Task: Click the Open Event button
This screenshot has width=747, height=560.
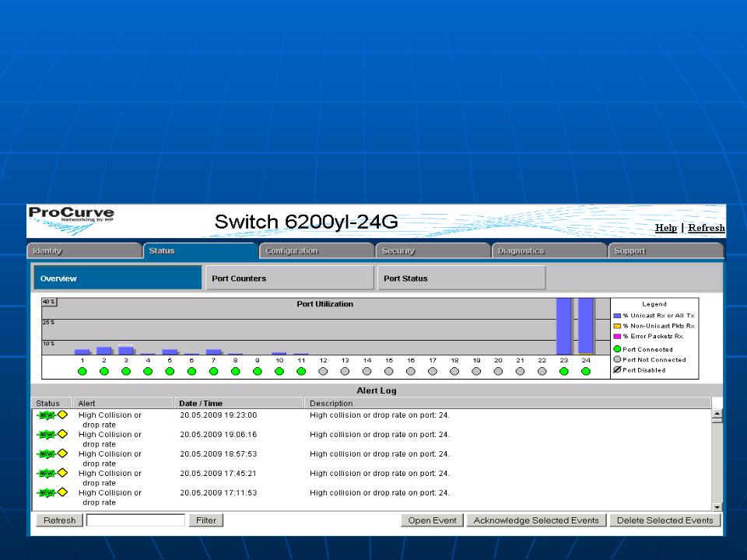Action: (432, 520)
